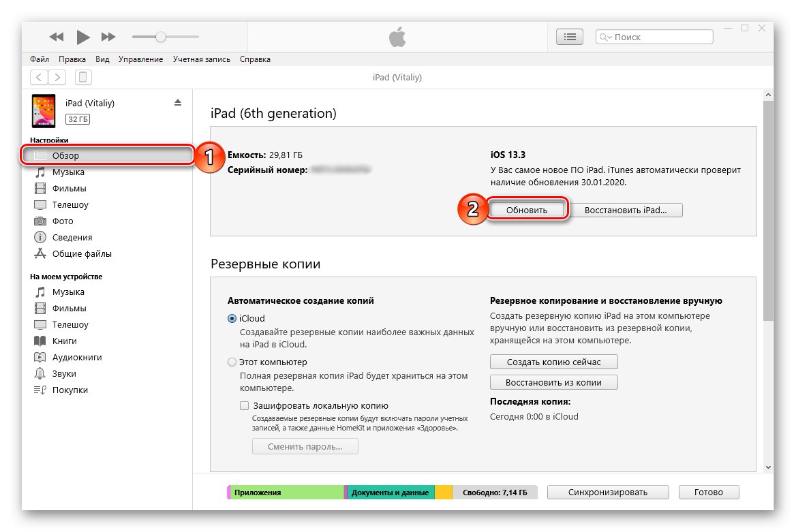Open the list view icon near search

coord(570,37)
